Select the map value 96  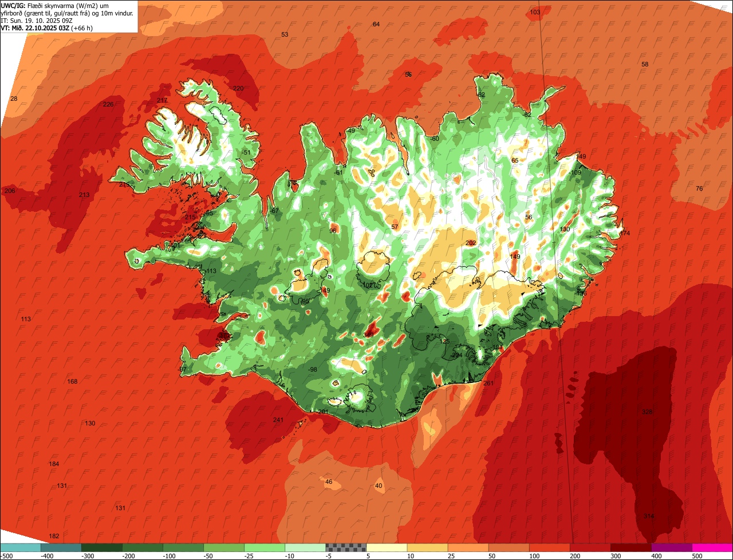pos(333,231)
